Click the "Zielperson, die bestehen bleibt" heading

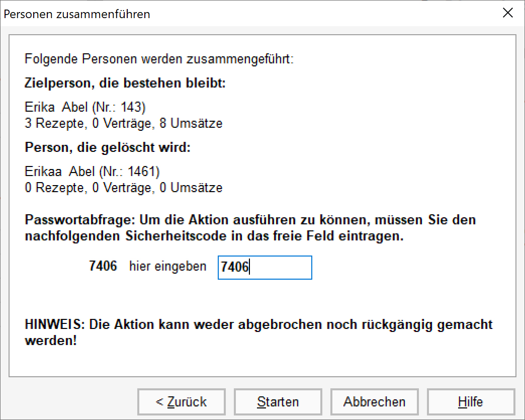point(125,83)
